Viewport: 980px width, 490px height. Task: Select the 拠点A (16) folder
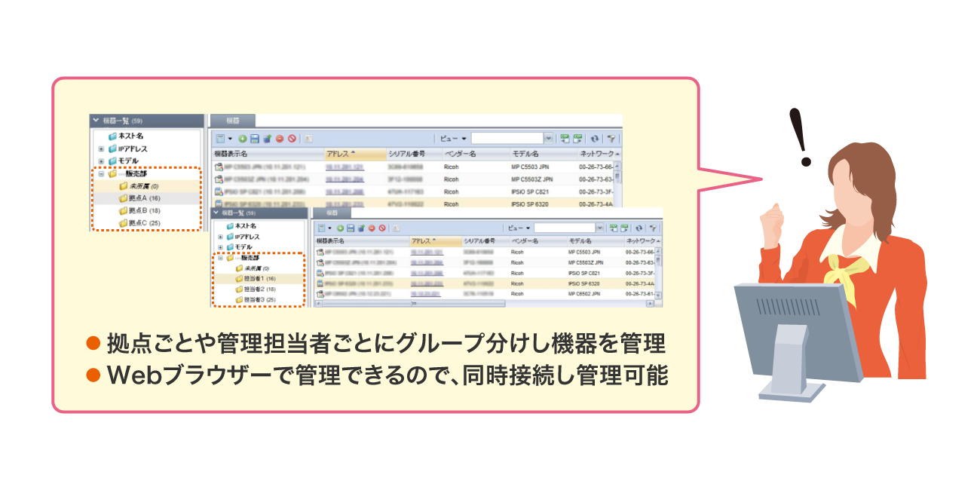click(139, 197)
